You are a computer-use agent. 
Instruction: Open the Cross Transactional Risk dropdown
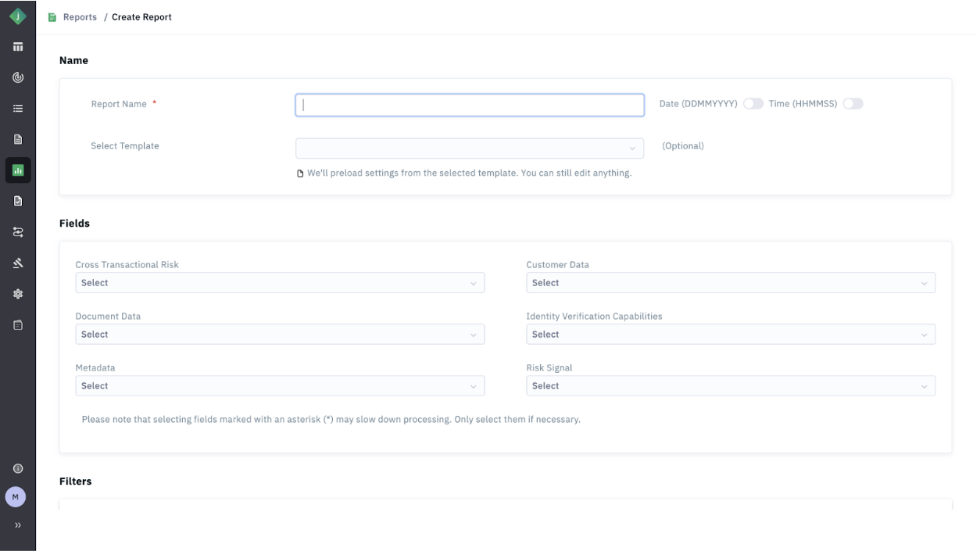(280, 283)
